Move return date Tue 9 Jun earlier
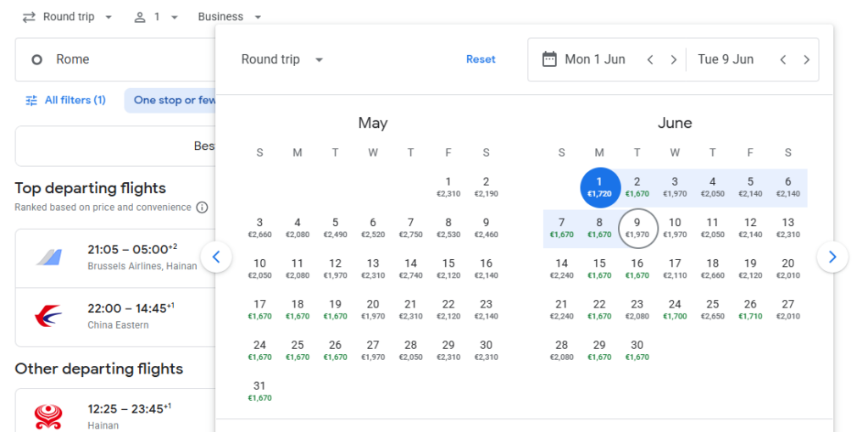Screen dimensions: 868x432 (x=782, y=59)
